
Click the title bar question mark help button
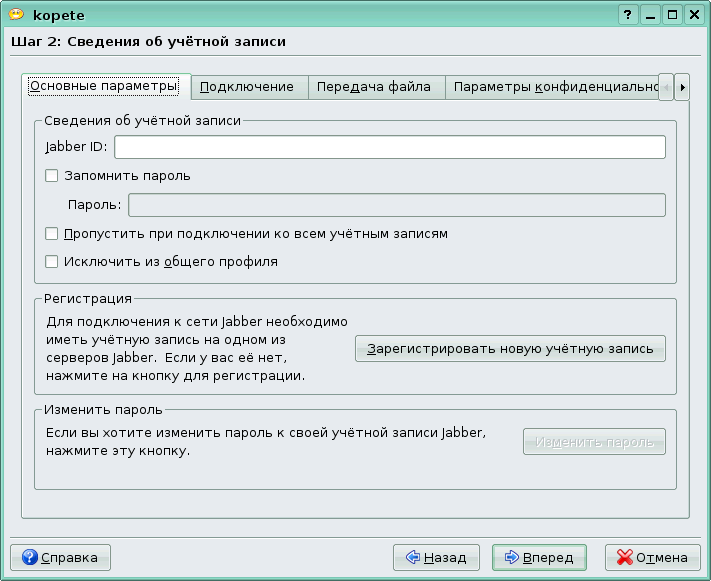(628, 15)
